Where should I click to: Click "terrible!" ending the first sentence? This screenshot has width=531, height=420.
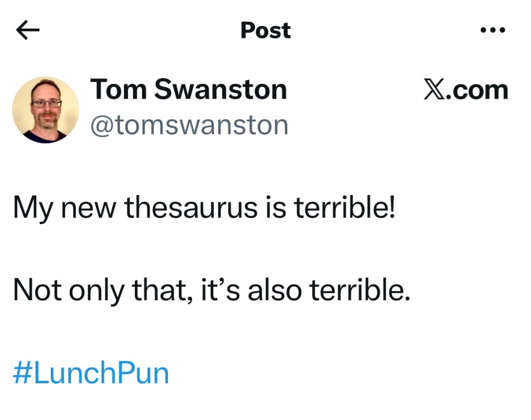345,208
